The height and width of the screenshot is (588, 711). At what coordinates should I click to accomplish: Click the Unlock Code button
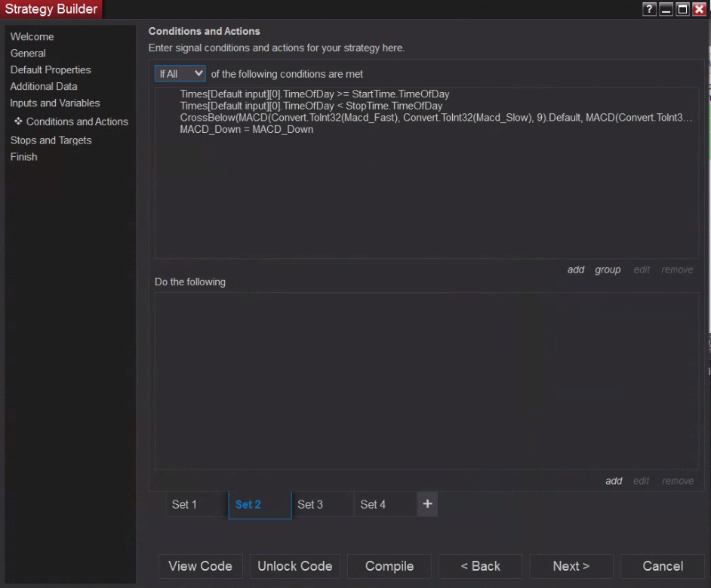[294, 566]
